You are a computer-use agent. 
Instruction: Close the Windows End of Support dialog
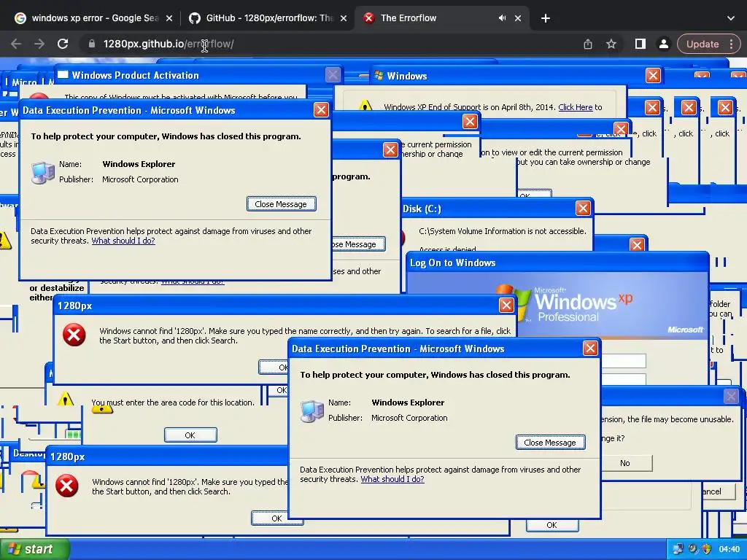[x=653, y=75]
